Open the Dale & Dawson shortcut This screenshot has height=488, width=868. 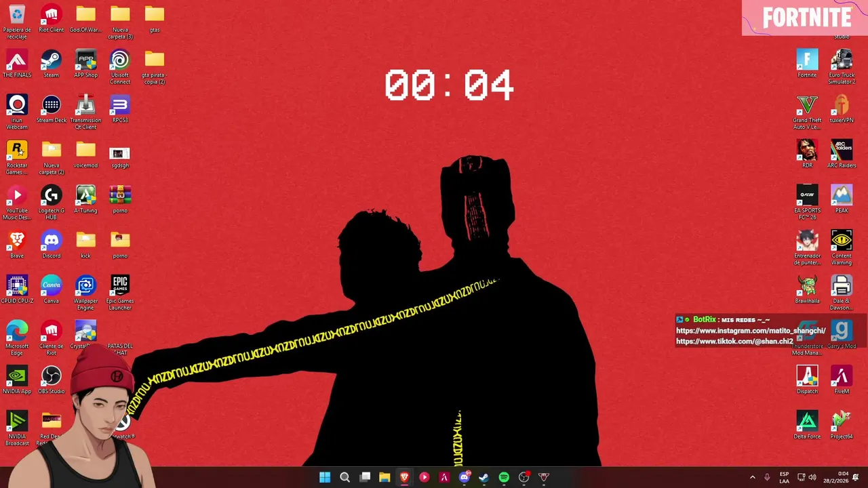pyautogui.click(x=842, y=293)
